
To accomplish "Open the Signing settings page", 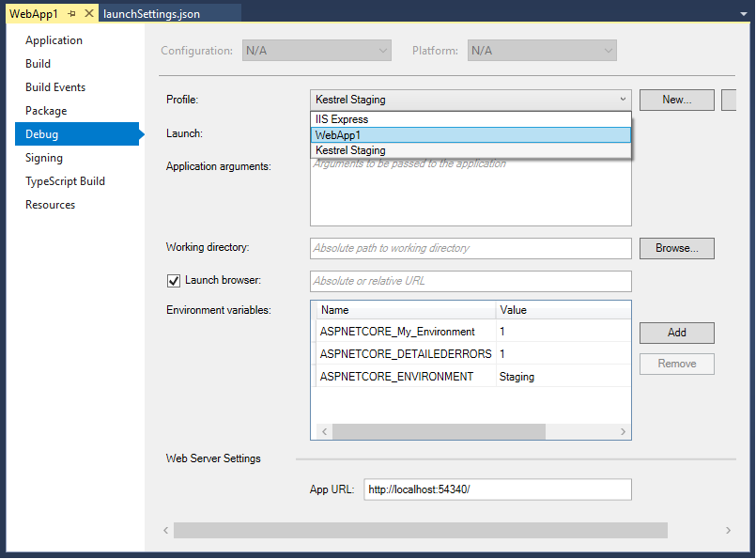I will click(51, 157).
